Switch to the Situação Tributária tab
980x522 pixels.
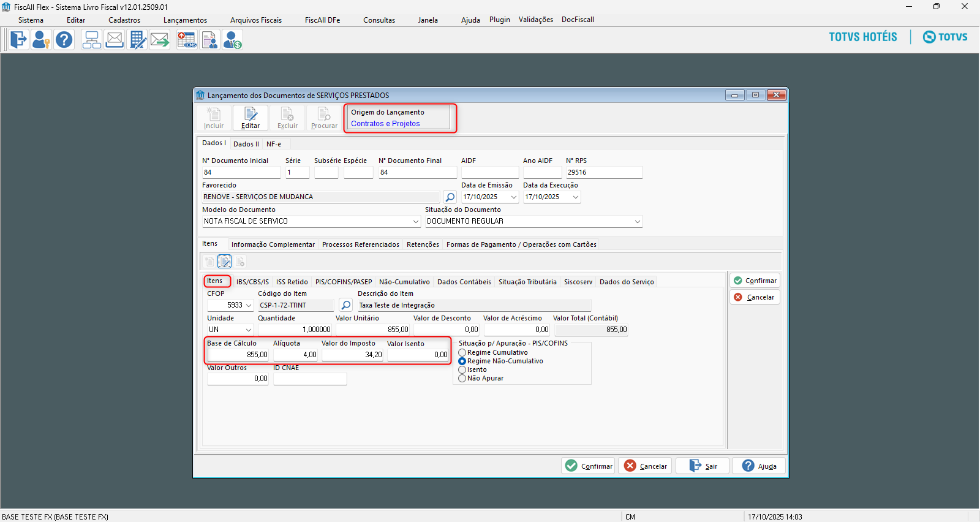(x=527, y=282)
